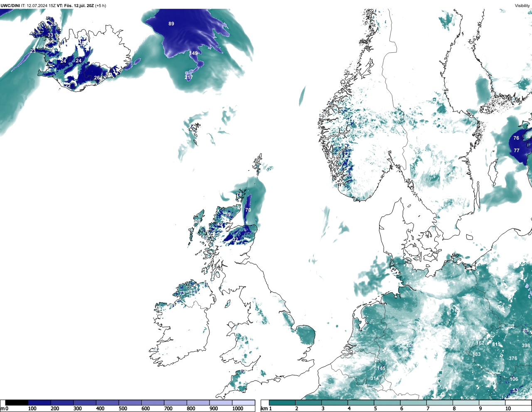This screenshot has width=532, height=412.
Task: Click the value 106 on the map
Action: [514, 379]
